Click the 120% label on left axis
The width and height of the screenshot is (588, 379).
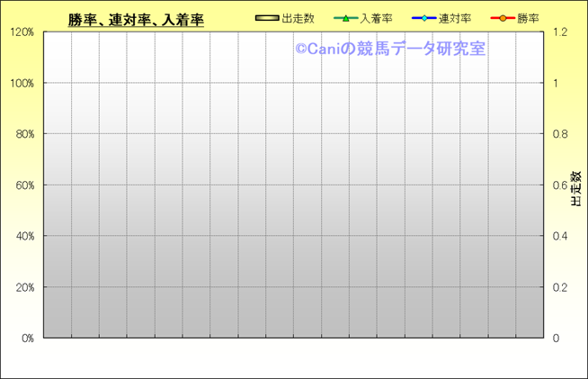click(x=21, y=32)
